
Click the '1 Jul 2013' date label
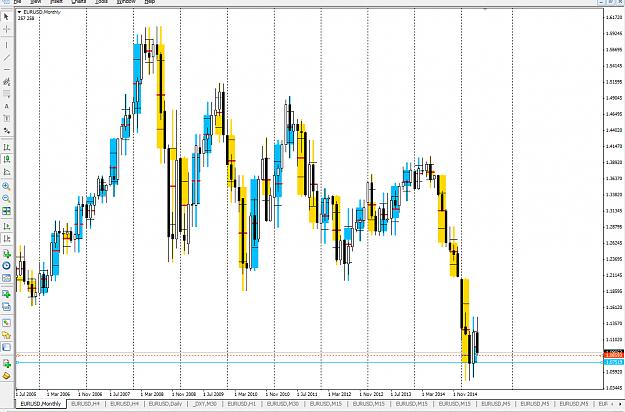click(x=401, y=394)
